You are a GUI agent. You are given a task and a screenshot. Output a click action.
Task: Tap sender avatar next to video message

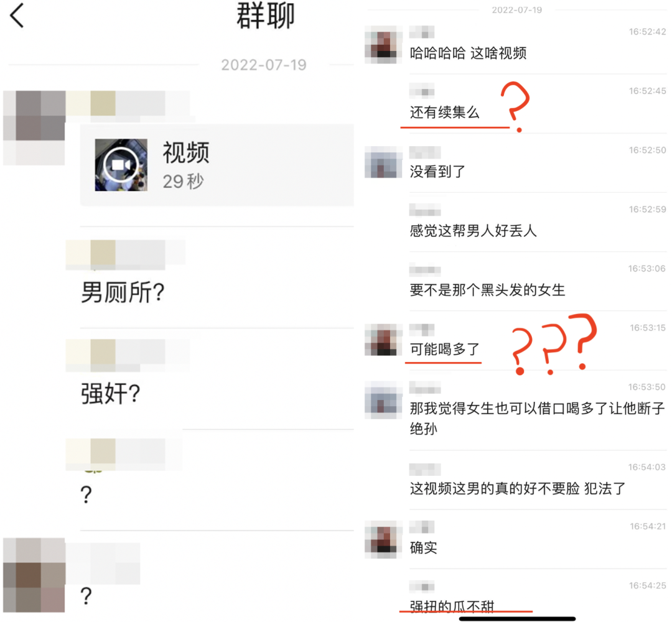[x=34, y=128]
